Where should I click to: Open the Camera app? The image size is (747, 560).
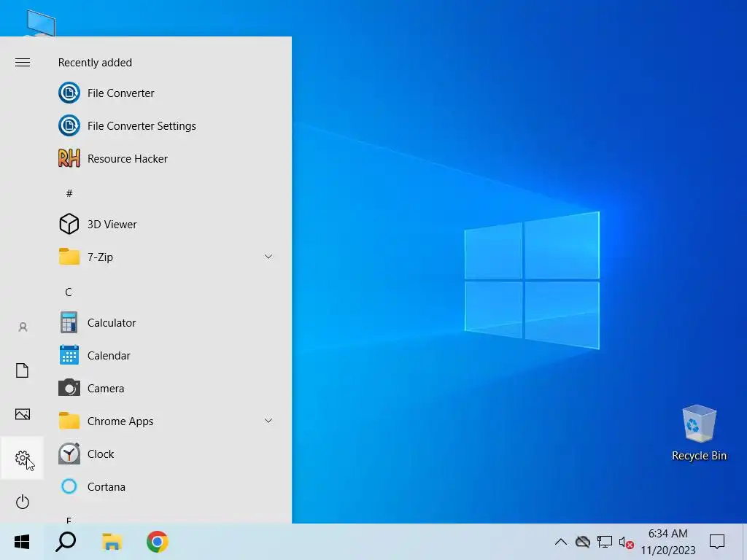(166, 389)
